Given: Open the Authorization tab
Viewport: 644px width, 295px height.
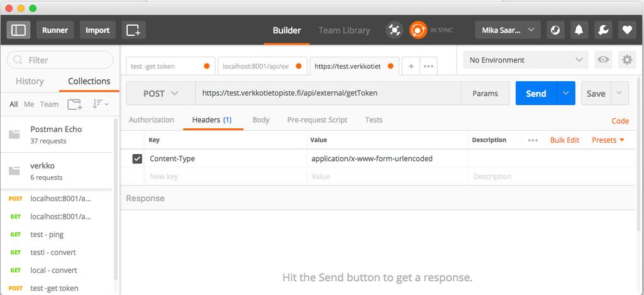Looking at the screenshot, I should (152, 120).
